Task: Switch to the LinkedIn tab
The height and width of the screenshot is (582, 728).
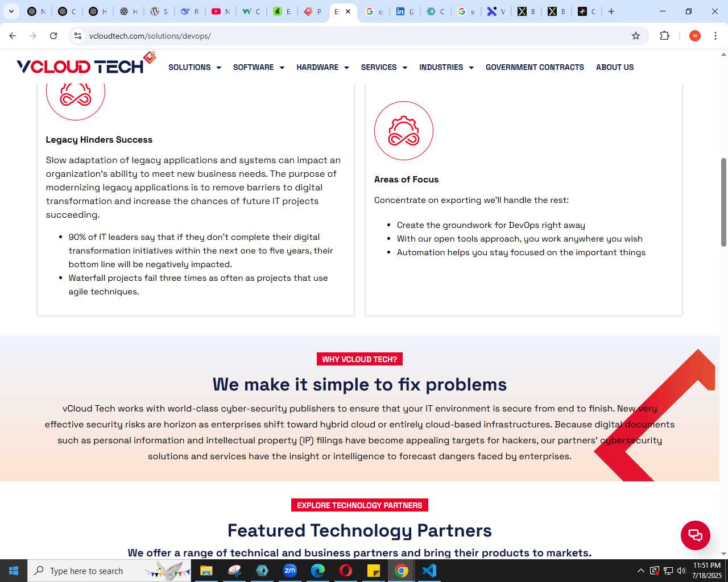Action: click(404, 11)
